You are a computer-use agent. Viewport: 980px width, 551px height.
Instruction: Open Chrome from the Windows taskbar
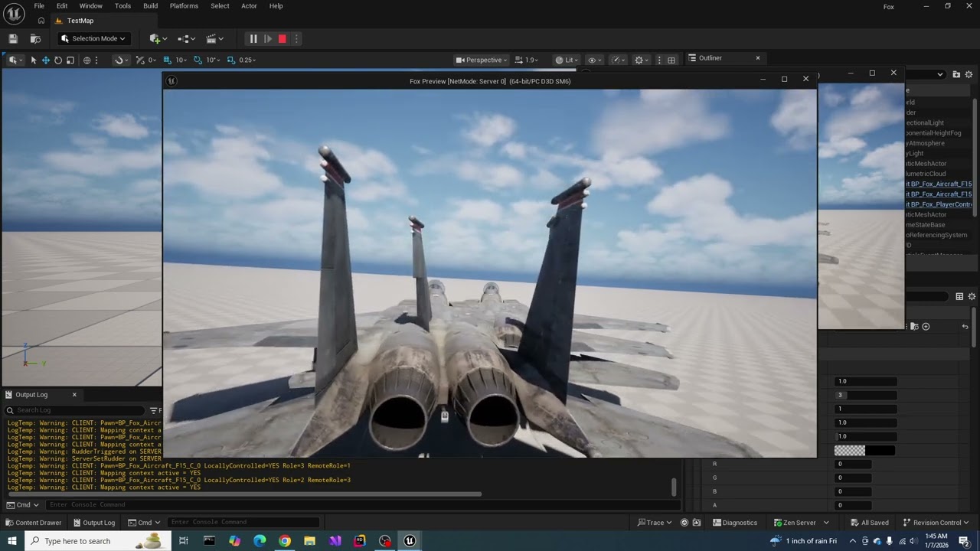(x=285, y=541)
